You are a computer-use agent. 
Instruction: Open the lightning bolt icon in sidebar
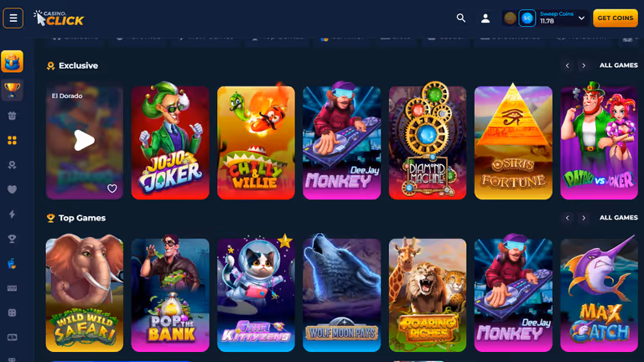pyautogui.click(x=12, y=214)
